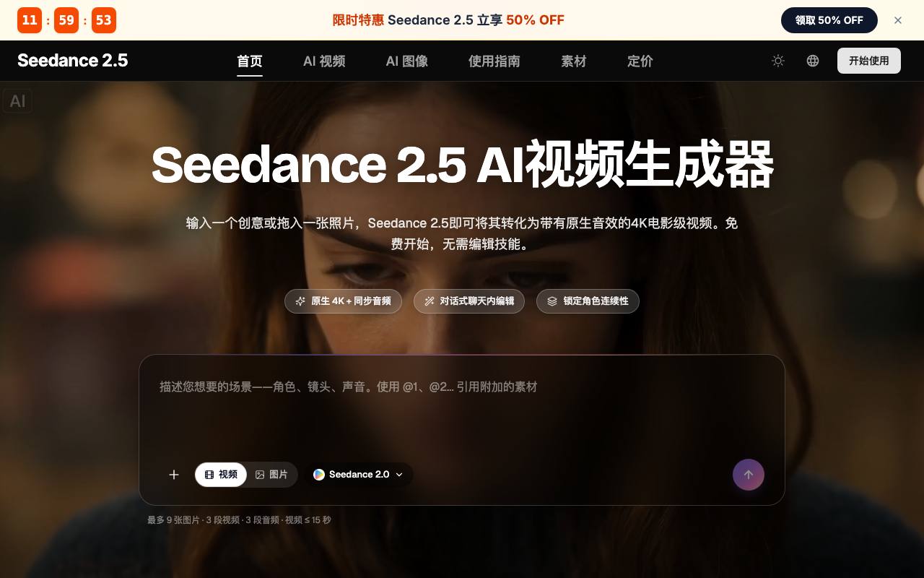Select the 原生 4K + 同步音频 chip
Screen dimensions: 924x578
(x=344, y=301)
